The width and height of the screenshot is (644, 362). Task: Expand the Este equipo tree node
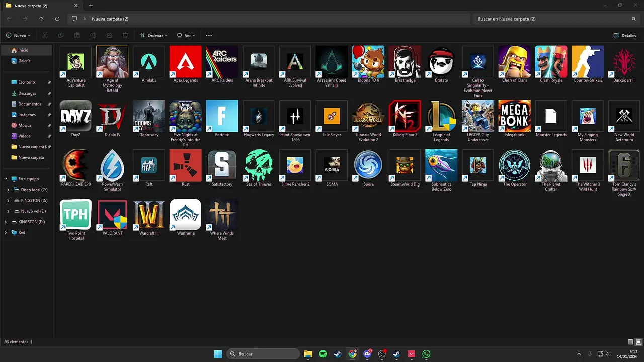point(5,179)
